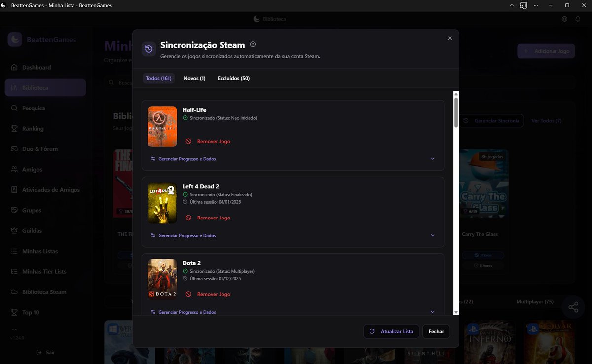592x364 pixels.
Task: Remove Dota 2 from the list
Action: (208, 294)
